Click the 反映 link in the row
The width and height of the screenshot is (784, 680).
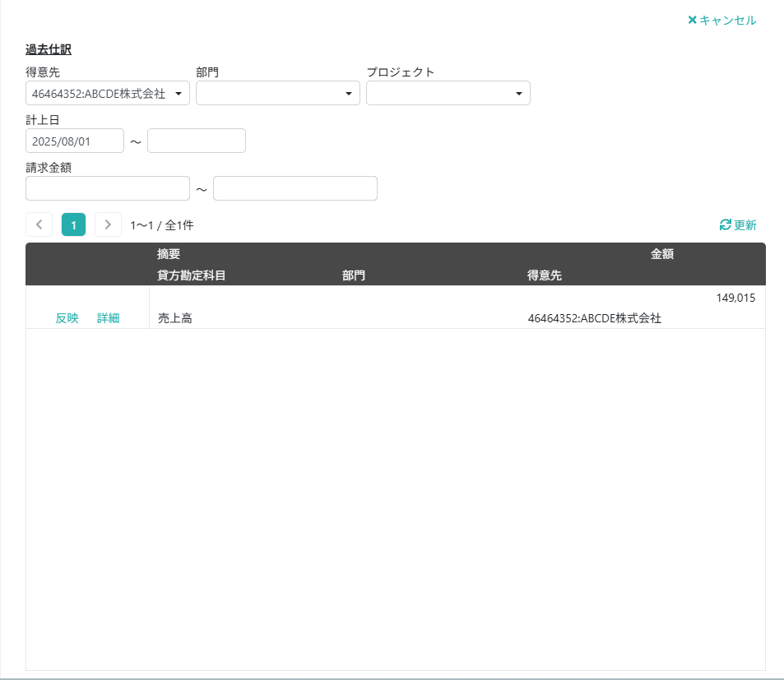click(67, 318)
